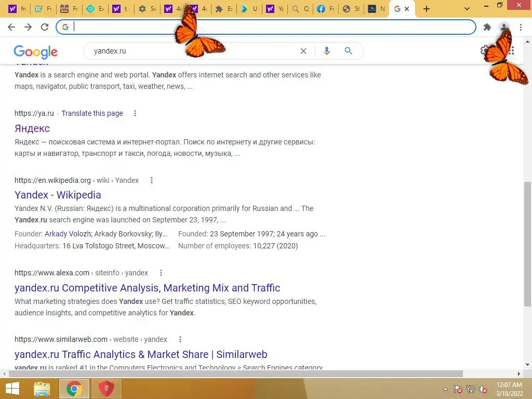Click the Google logo
The image size is (532, 399).
pos(36,51)
